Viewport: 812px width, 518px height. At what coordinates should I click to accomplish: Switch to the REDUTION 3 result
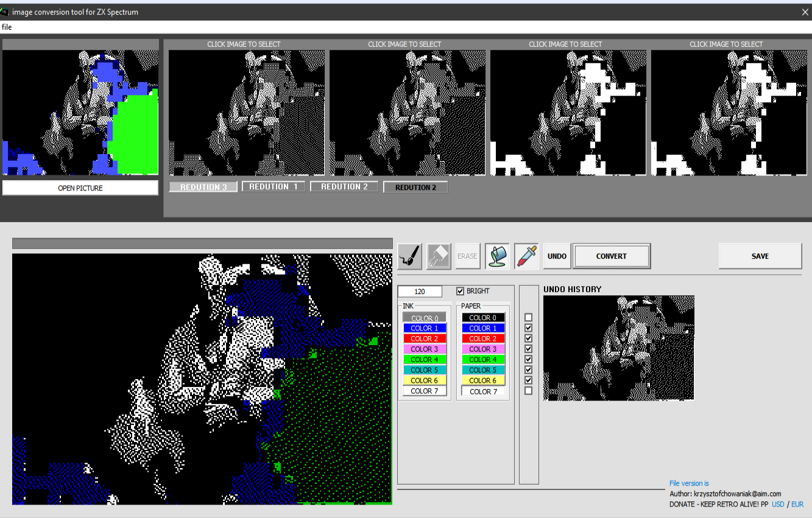pos(203,186)
